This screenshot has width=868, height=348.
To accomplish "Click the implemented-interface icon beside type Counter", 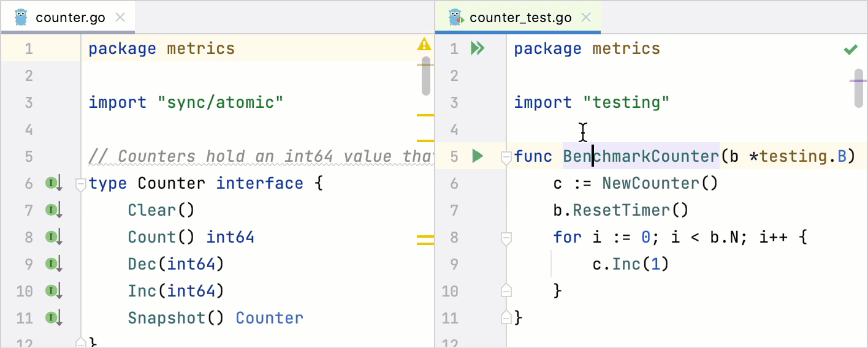I will click(x=54, y=183).
